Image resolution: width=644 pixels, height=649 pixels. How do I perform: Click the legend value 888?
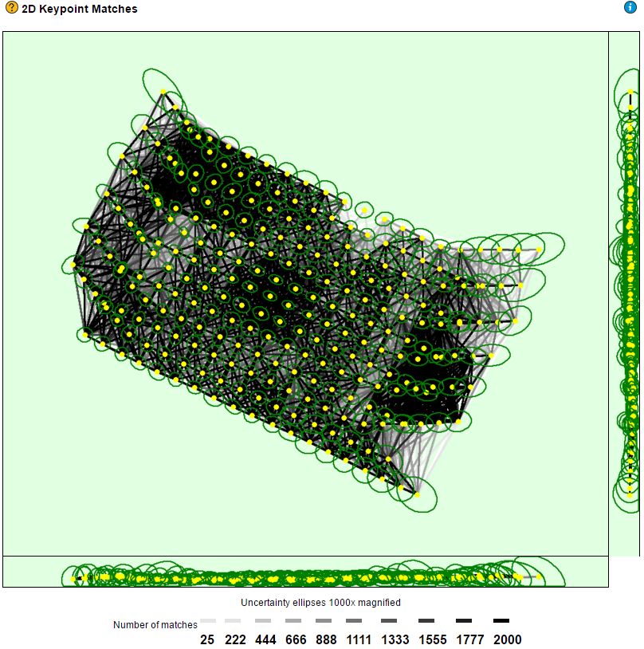[326, 639]
